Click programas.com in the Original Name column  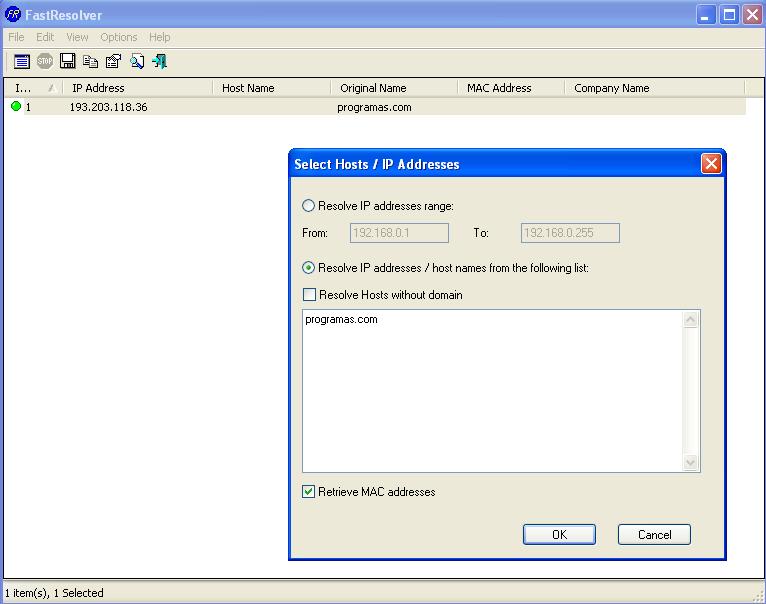(374, 108)
